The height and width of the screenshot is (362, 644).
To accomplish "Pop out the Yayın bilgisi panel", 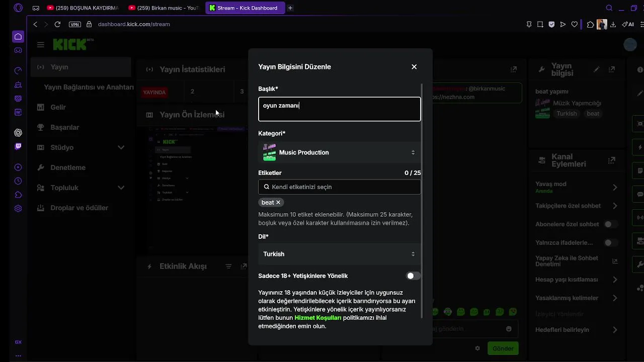I will coord(611,69).
